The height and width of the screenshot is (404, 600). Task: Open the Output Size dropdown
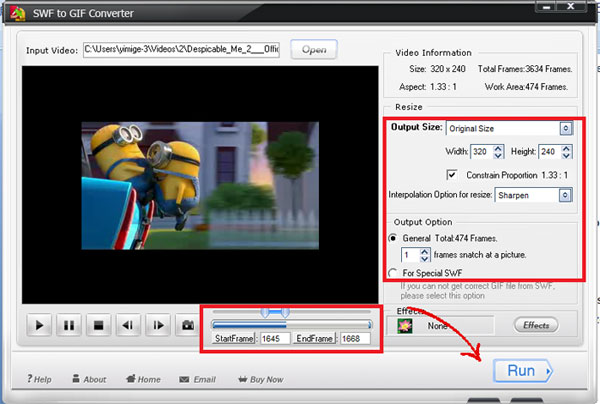pyautogui.click(x=566, y=128)
